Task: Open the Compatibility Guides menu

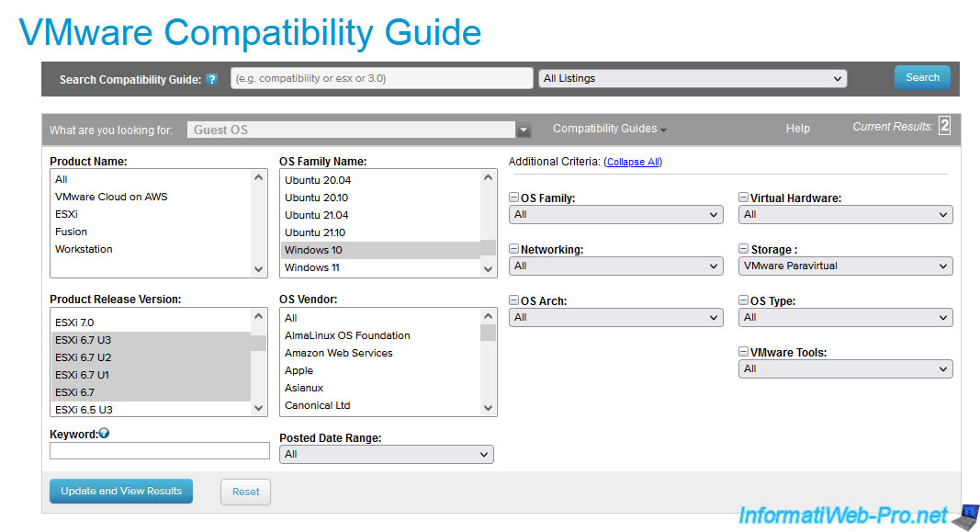Action: tap(609, 130)
